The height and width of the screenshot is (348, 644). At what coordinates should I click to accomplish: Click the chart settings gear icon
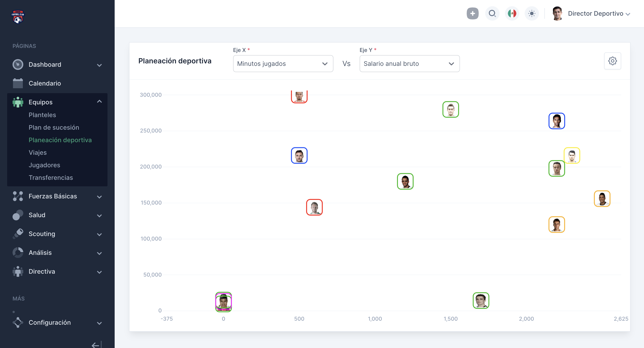pos(613,61)
